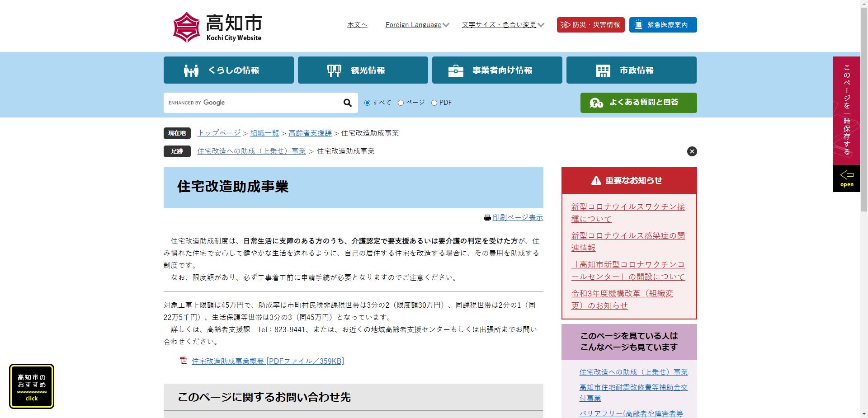Open the 観光情報 section
This screenshot has height=418, width=868.
point(362,70)
